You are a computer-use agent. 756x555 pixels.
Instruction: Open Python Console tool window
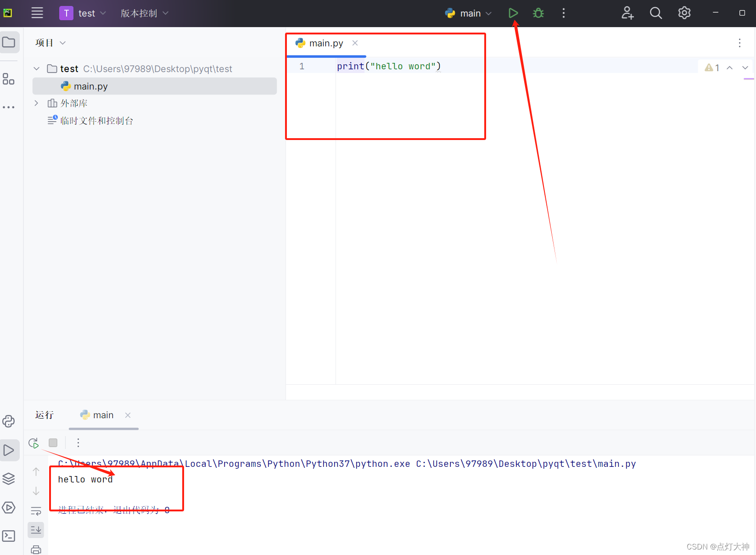pyautogui.click(x=9, y=421)
